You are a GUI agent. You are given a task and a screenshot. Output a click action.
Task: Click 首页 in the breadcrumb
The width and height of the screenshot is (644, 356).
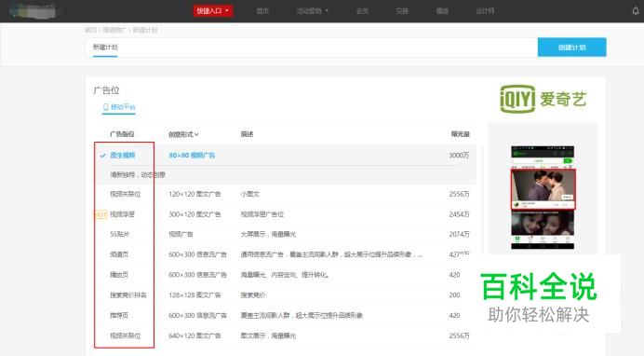tap(91, 30)
